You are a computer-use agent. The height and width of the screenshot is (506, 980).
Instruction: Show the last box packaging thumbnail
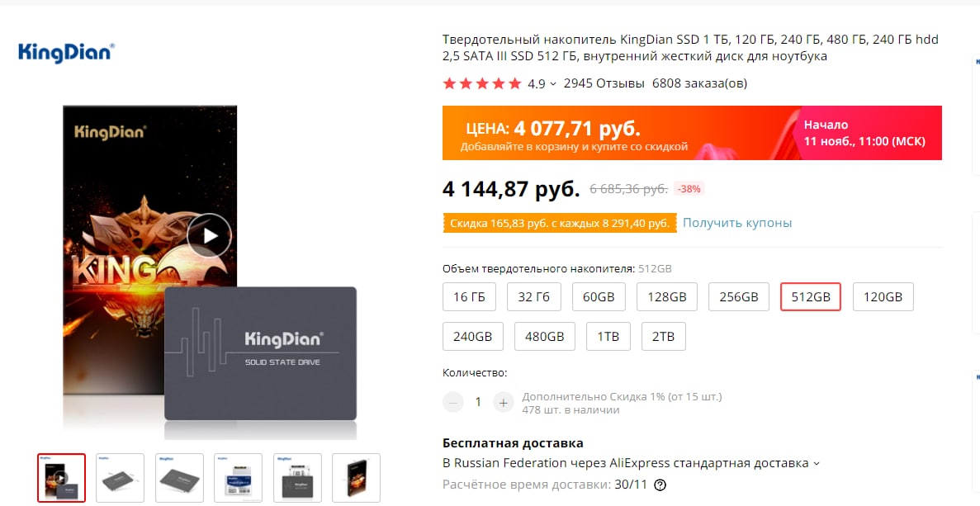[x=356, y=478]
